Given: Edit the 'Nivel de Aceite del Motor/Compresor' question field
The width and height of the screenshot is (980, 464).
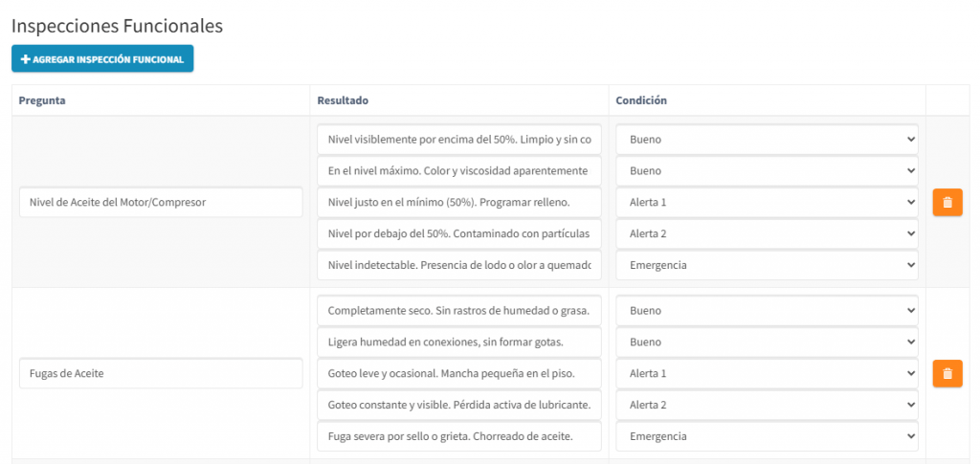Looking at the screenshot, I should [161, 203].
